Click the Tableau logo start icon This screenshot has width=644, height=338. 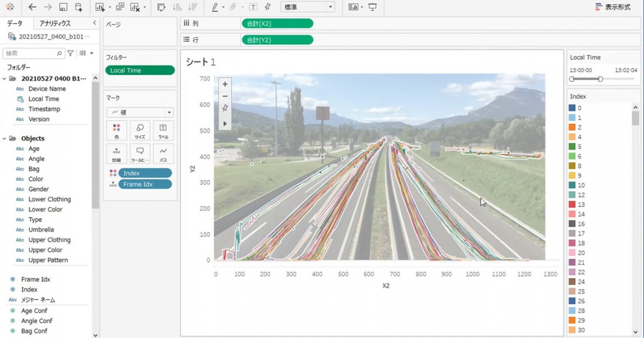[10, 7]
